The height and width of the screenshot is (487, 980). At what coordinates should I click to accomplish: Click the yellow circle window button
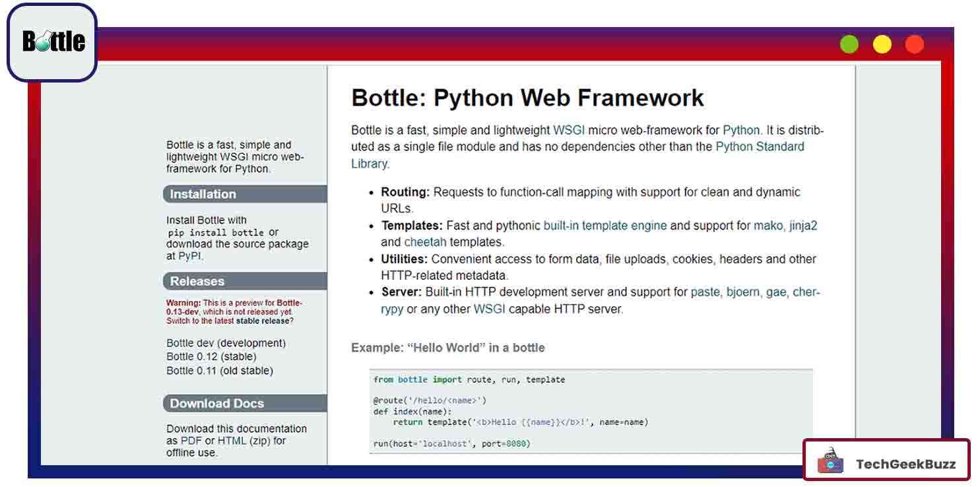point(882,44)
